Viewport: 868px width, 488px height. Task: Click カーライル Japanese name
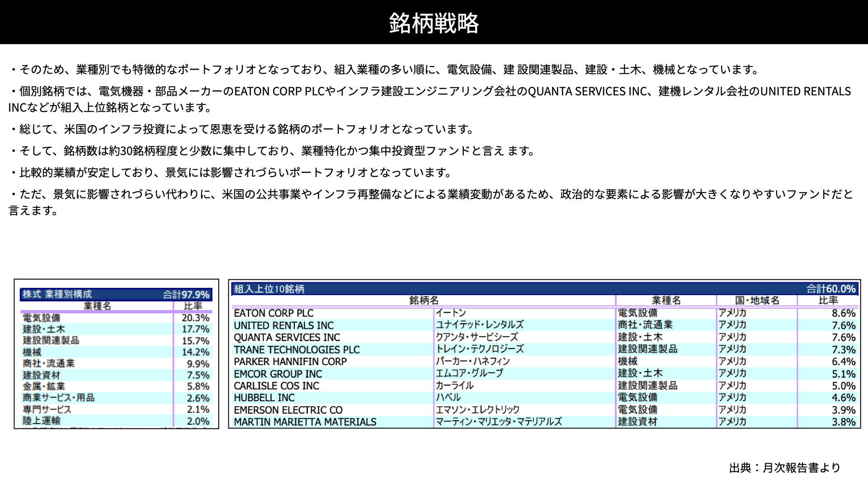tap(455, 385)
